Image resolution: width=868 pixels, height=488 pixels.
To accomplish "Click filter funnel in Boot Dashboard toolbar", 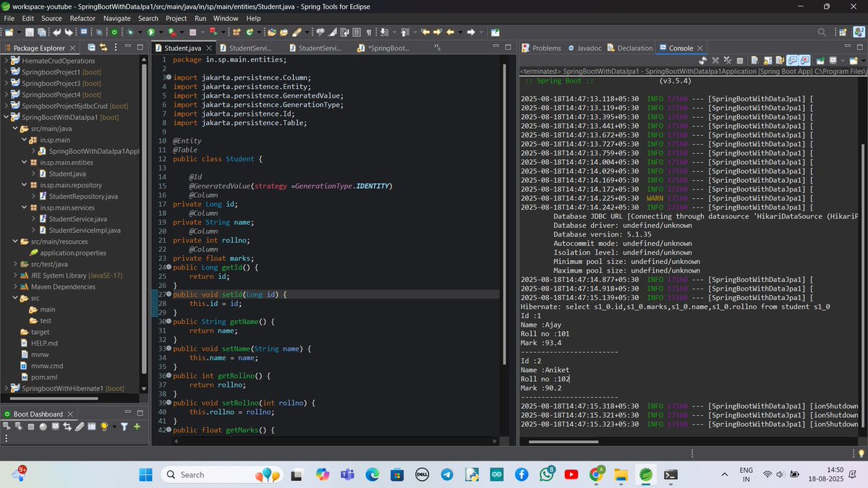I will coord(124,427).
